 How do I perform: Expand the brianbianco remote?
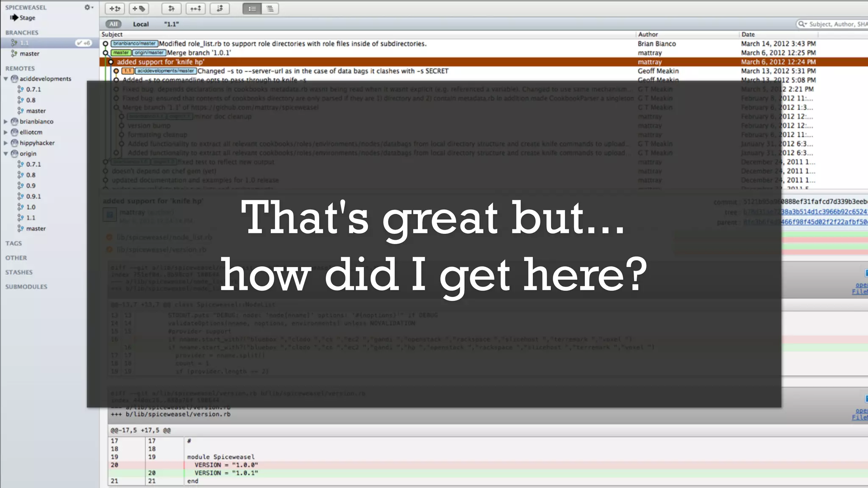point(6,122)
